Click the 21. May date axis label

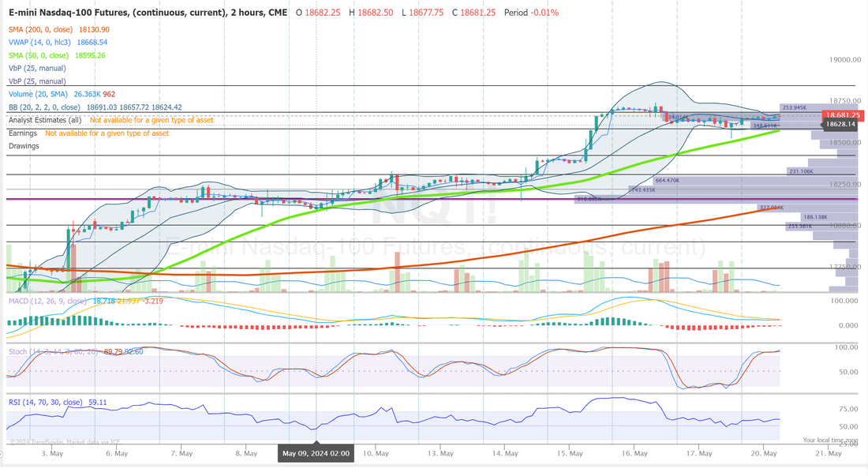pyautogui.click(x=828, y=453)
